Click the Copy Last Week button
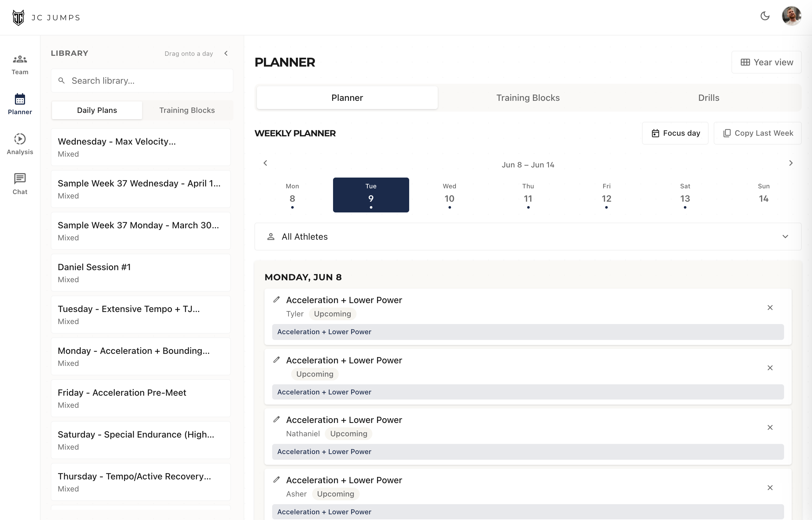Image resolution: width=812 pixels, height=520 pixels. 757,133
